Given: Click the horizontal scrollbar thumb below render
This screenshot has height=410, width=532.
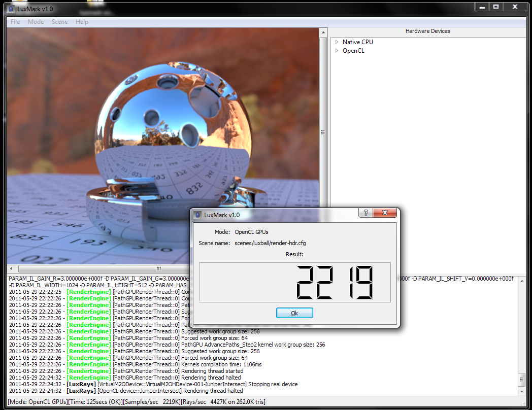Looking at the screenshot, I should pyautogui.click(x=159, y=268).
